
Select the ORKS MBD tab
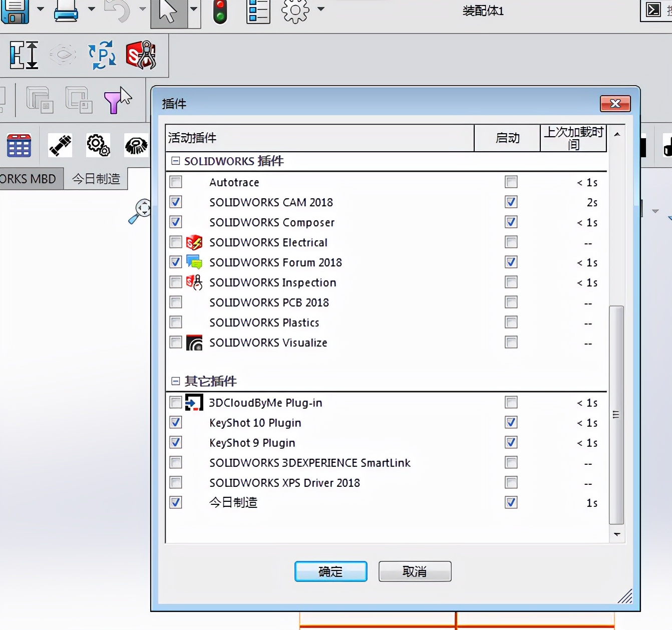(x=28, y=178)
